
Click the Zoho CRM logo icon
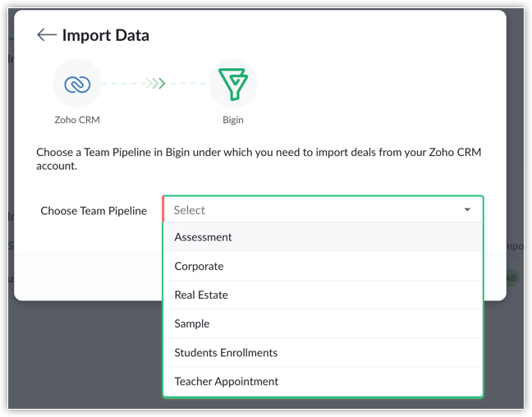click(77, 84)
